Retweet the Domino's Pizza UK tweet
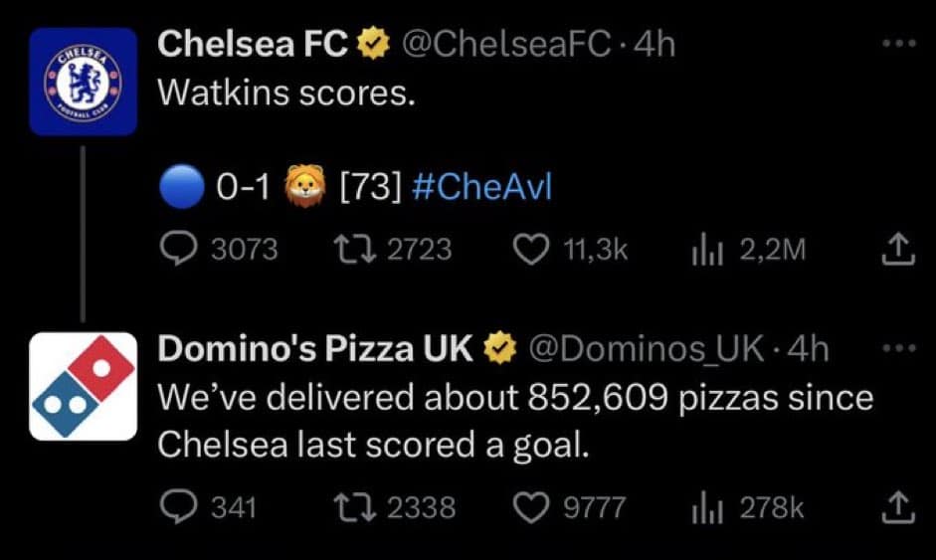 (351, 508)
